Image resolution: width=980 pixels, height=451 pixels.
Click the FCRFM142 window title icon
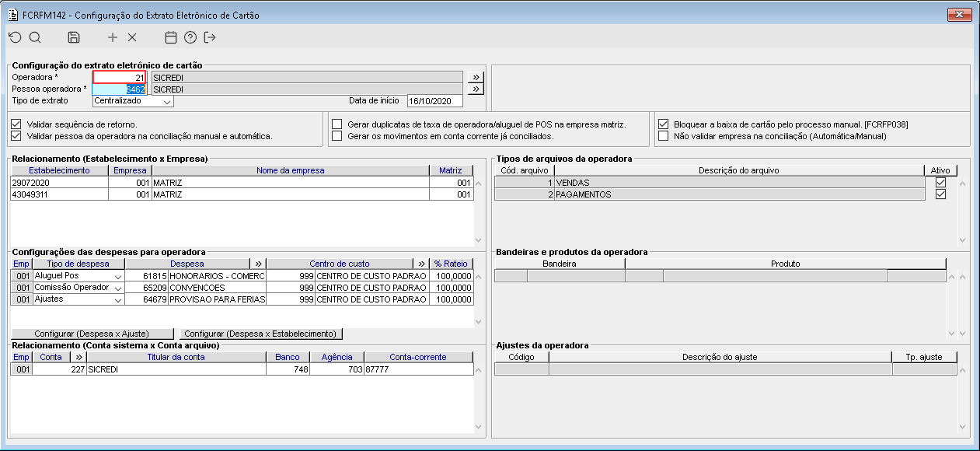tap(12, 15)
